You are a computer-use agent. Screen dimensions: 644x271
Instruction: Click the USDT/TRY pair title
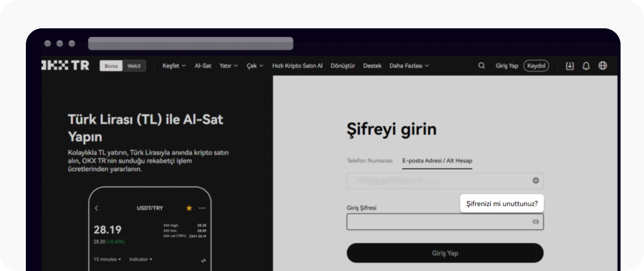150,208
